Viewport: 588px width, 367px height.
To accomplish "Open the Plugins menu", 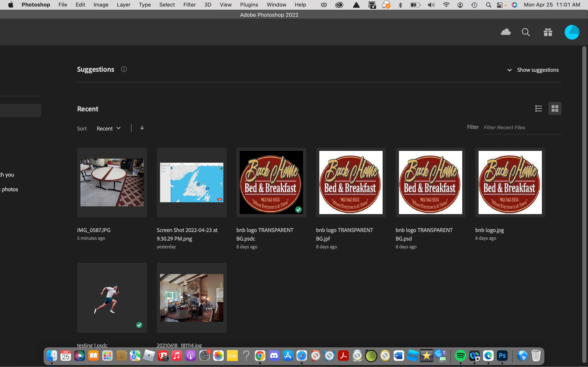I will coord(249,5).
